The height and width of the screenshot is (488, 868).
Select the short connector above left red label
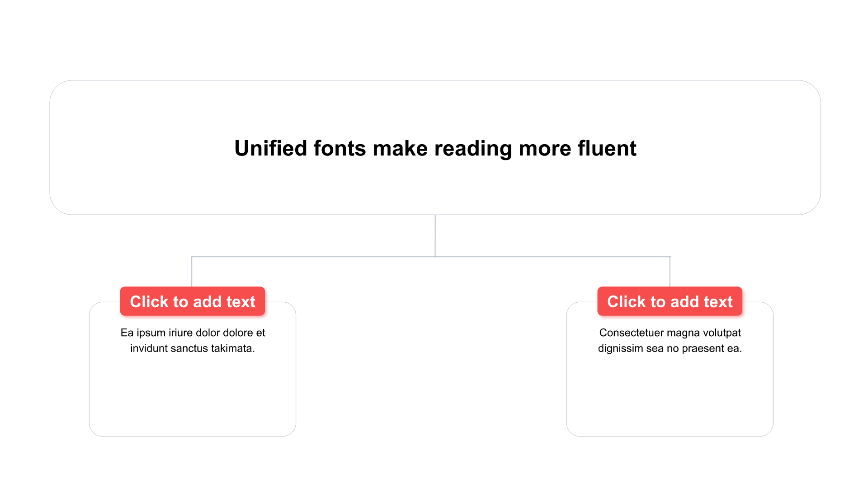tap(192, 272)
